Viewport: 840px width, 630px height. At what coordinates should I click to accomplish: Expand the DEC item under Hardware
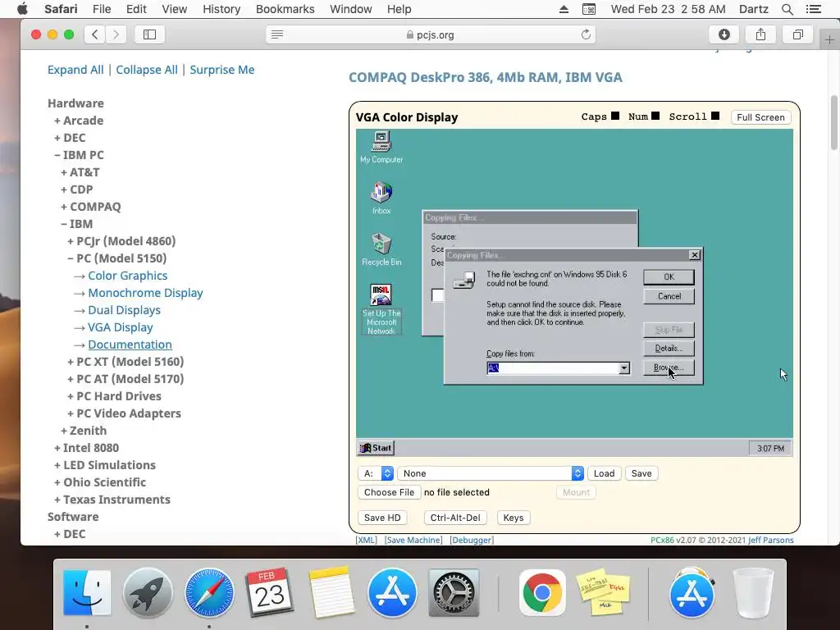(x=70, y=138)
